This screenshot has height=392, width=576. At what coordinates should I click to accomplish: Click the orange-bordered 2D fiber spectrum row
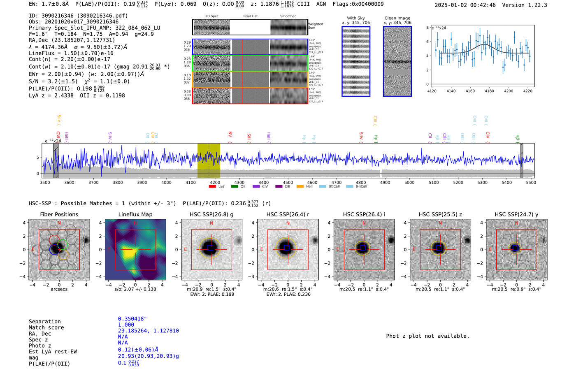(x=250, y=79)
